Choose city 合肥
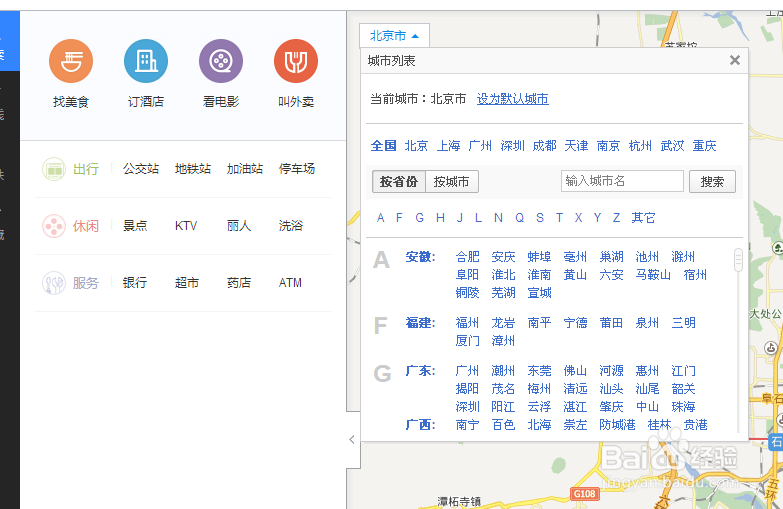Screen dimensions: 783x509 point(467,257)
